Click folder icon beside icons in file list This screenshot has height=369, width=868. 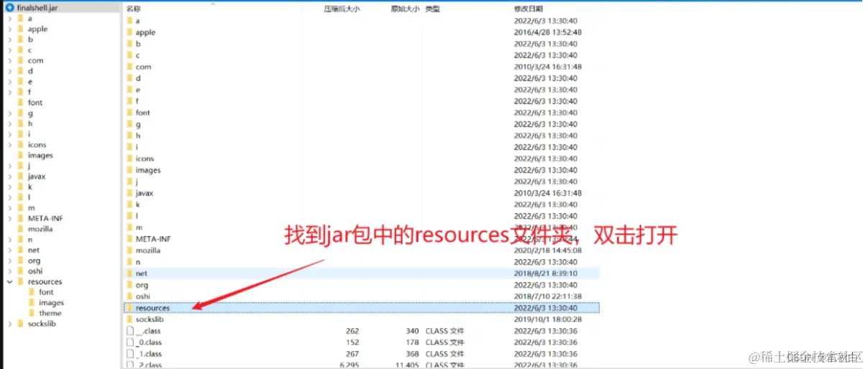coord(130,159)
